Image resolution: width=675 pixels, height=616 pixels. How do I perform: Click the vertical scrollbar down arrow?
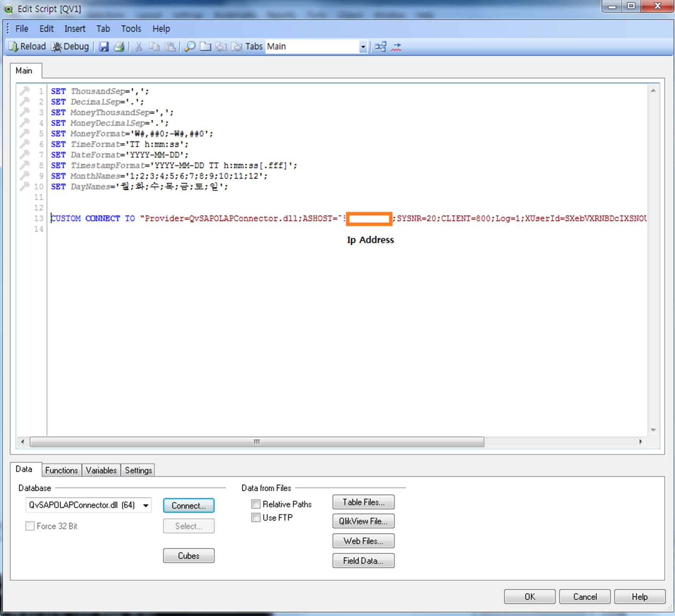(653, 430)
